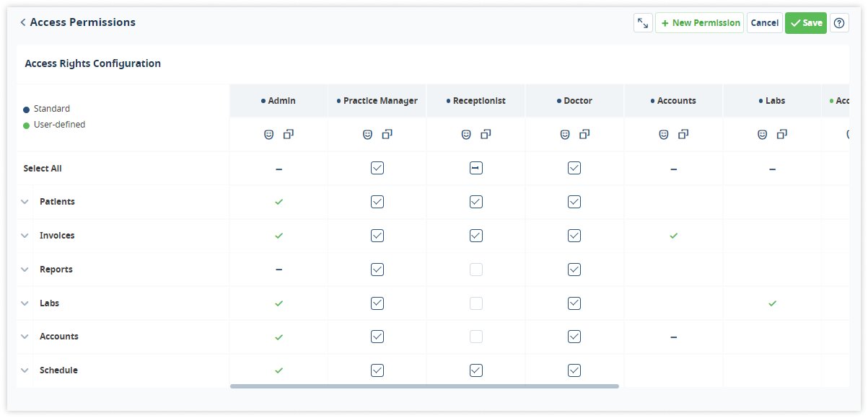Expand the Schedule row chevron

25,370
